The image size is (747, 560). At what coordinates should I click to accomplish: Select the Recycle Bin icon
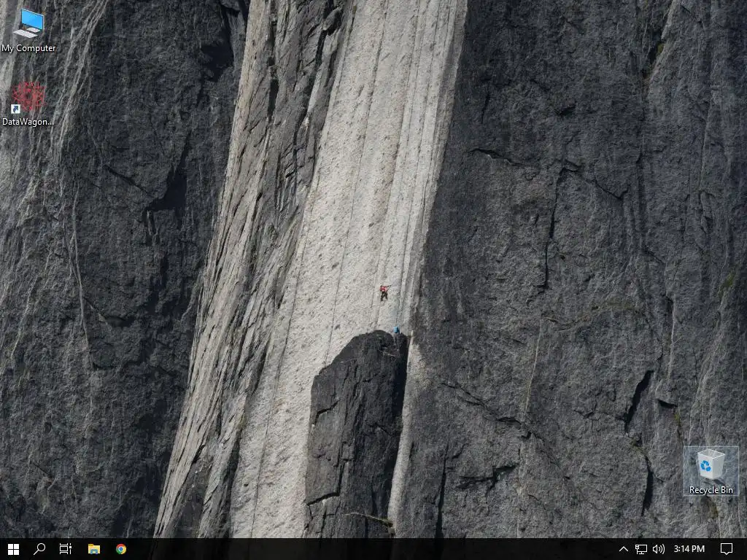tap(711, 470)
